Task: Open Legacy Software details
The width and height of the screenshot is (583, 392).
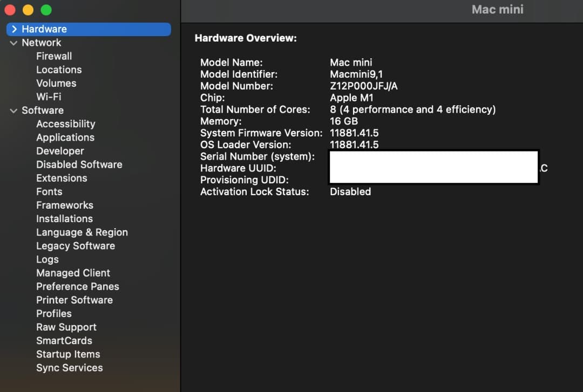Action: click(x=76, y=246)
